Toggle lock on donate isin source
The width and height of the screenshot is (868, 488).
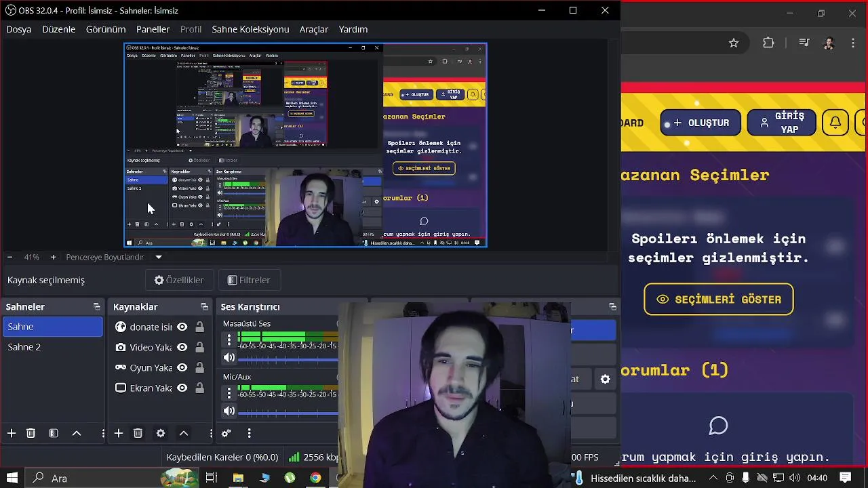(x=199, y=327)
